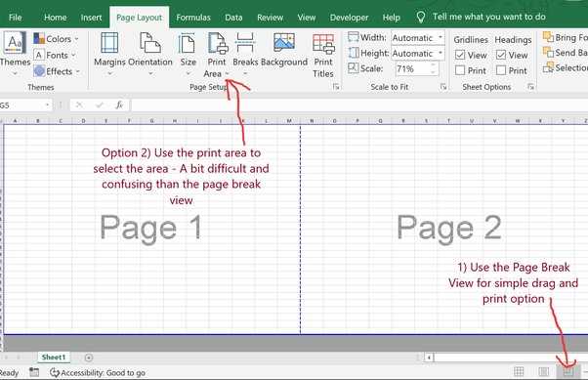Choose a sheet Background image
This screenshot has height=380, width=588.
(x=284, y=50)
